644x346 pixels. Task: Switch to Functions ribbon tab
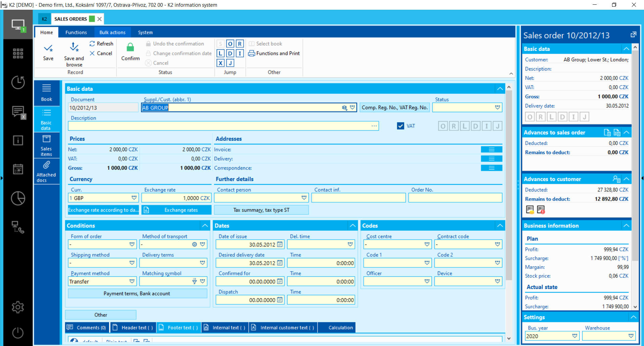click(x=76, y=33)
